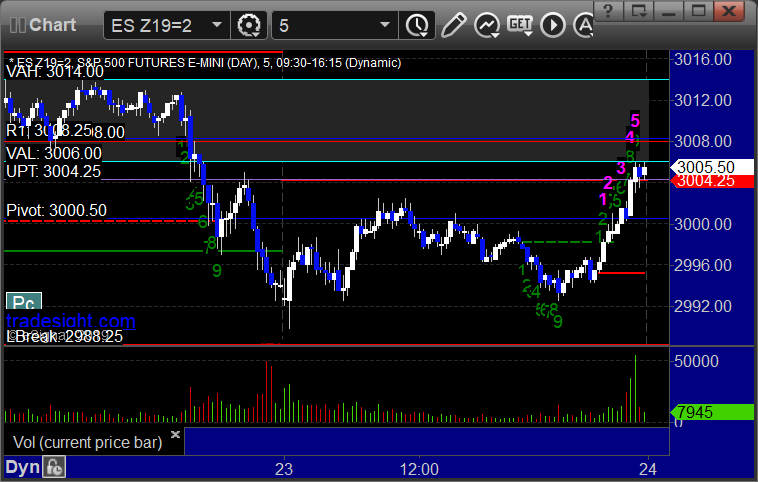Click the 2992.00 price axis label
The height and width of the screenshot is (482, 758).
[x=703, y=306]
